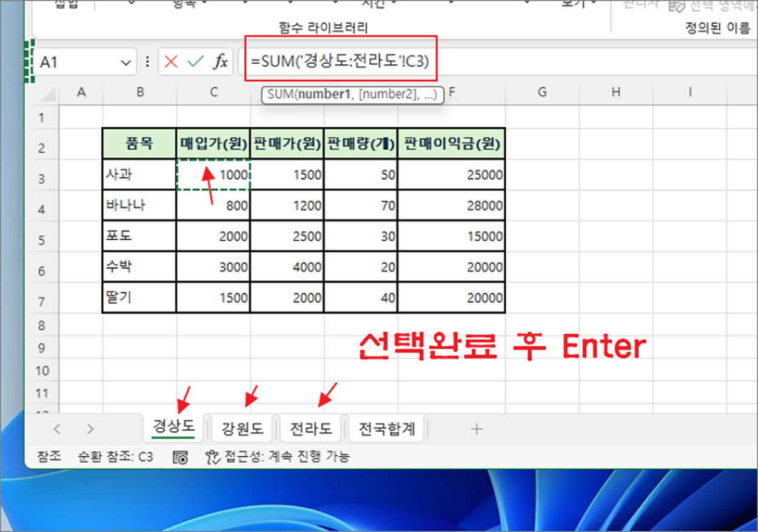Select row 3 header
The image size is (758, 532).
pyautogui.click(x=42, y=179)
